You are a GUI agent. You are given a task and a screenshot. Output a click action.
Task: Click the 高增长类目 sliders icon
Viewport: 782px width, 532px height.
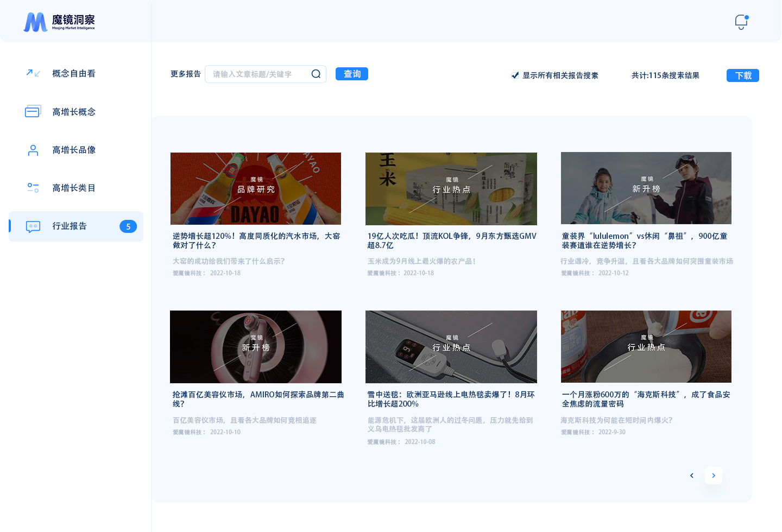tap(33, 188)
